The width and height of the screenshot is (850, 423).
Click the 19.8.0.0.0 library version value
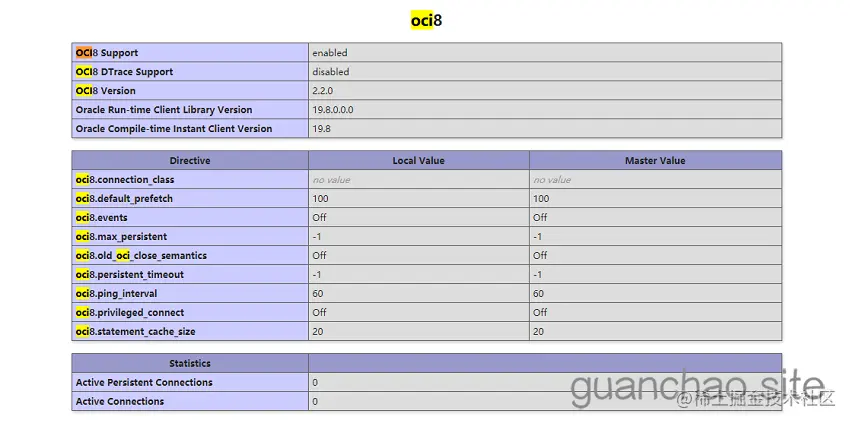click(333, 110)
